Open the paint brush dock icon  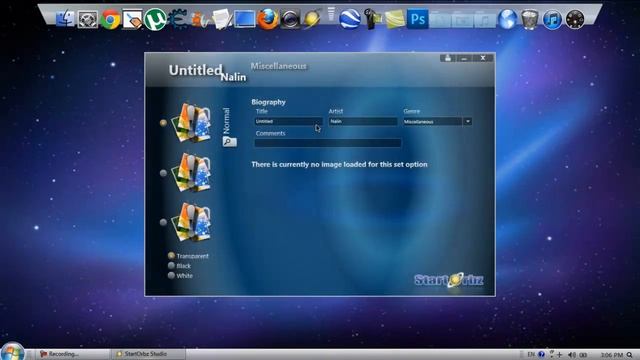[132, 19]
